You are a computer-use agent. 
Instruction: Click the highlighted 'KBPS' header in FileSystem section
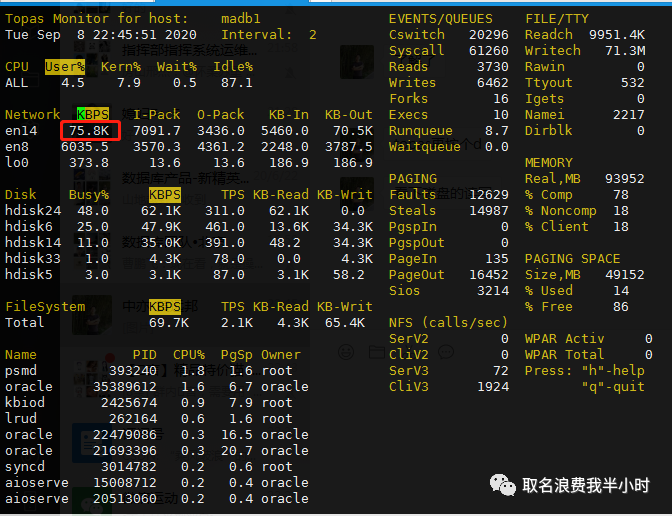165,307
